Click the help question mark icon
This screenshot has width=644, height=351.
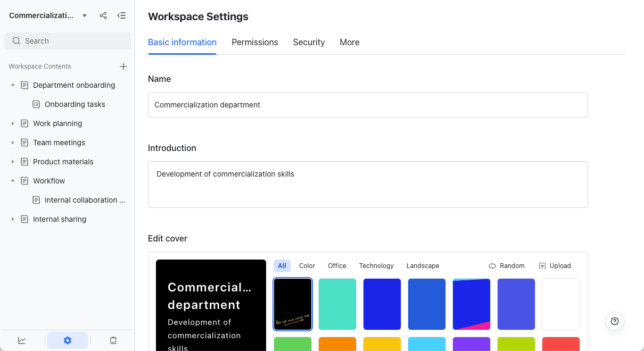coord(615,321)
